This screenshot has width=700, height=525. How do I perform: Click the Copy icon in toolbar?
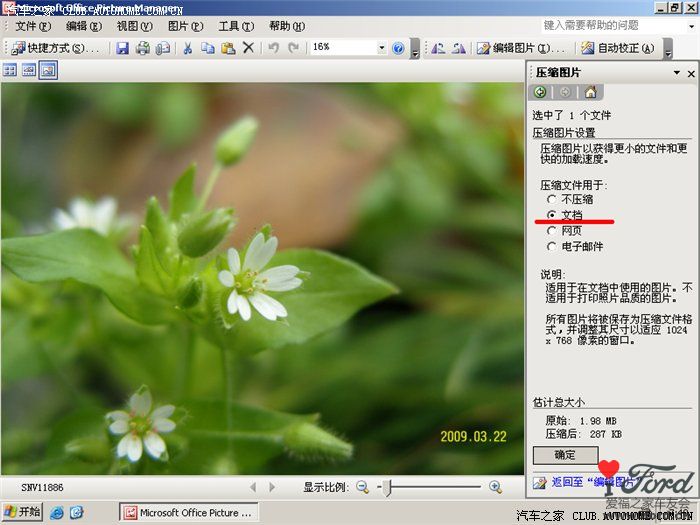pyautogui.click(x=208, y=48)
